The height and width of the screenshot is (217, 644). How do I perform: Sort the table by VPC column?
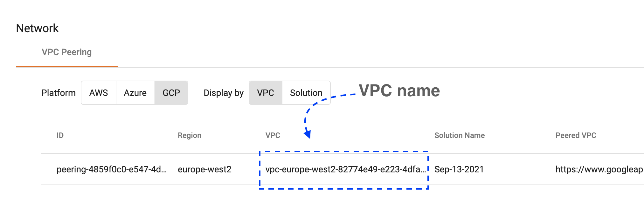(273, 135)
